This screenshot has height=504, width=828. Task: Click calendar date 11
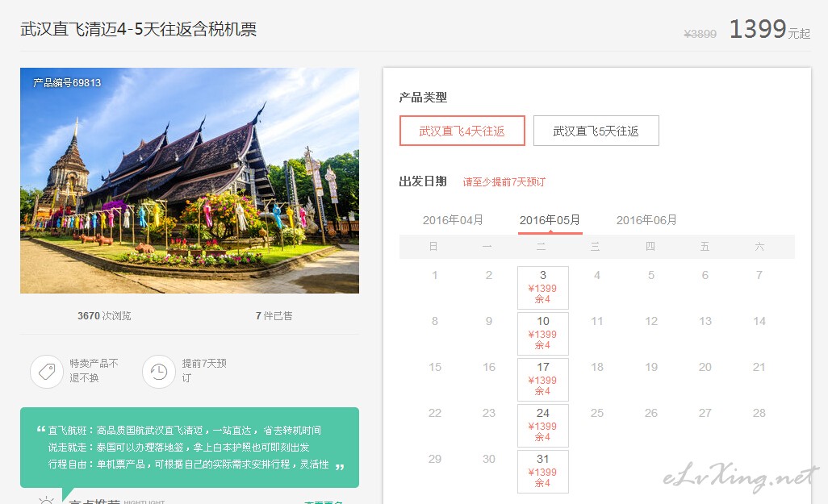tap(596, 321)
